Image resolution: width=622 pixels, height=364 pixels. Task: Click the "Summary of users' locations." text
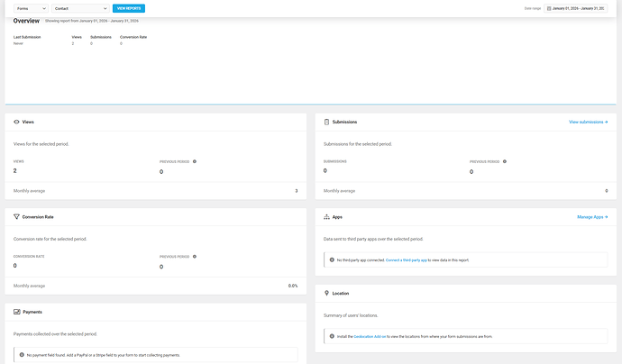pos(351,315)
